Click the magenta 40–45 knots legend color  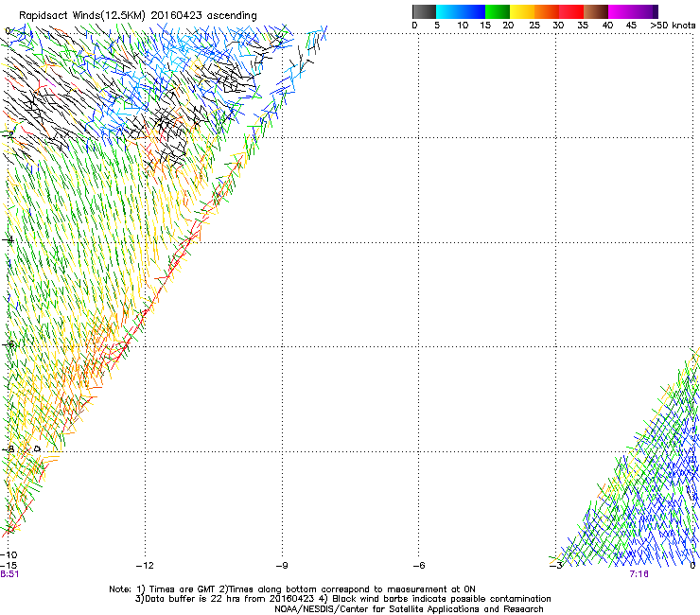click(x=621, y=11)
